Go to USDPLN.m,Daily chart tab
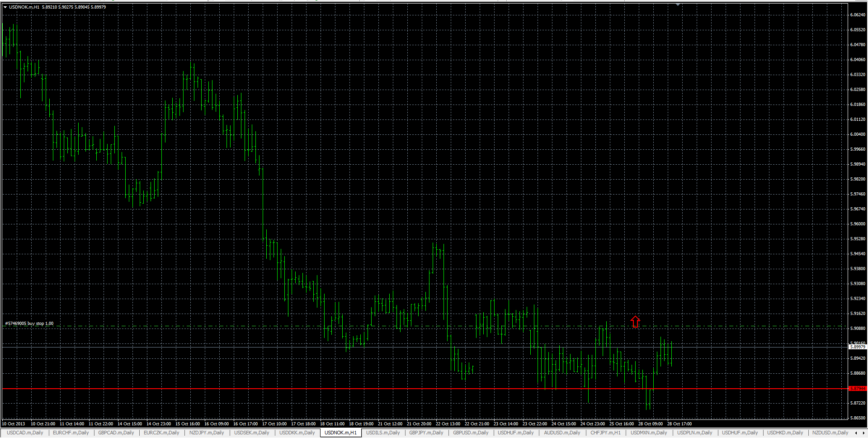The height and width of the screenshot is (438, 868). tap(694, 433)
